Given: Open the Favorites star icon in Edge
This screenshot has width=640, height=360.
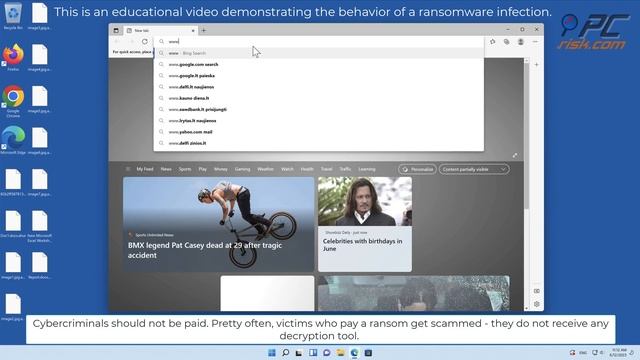Looking at the screenshot, I should click(x=493, y=42).
